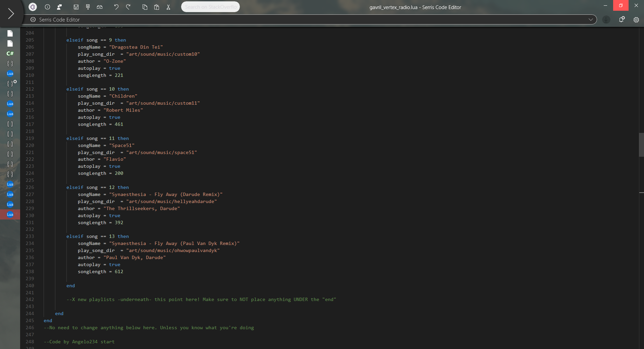
Task: Click the "art/sound/music/hellyeahdarude" string
Action: point(171,201)
